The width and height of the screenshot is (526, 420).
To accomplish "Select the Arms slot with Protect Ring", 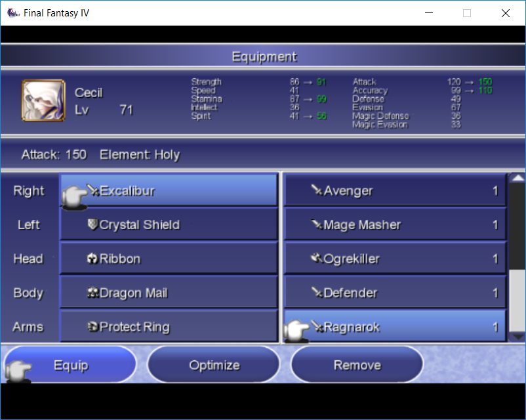I will [x=169, y=326].
